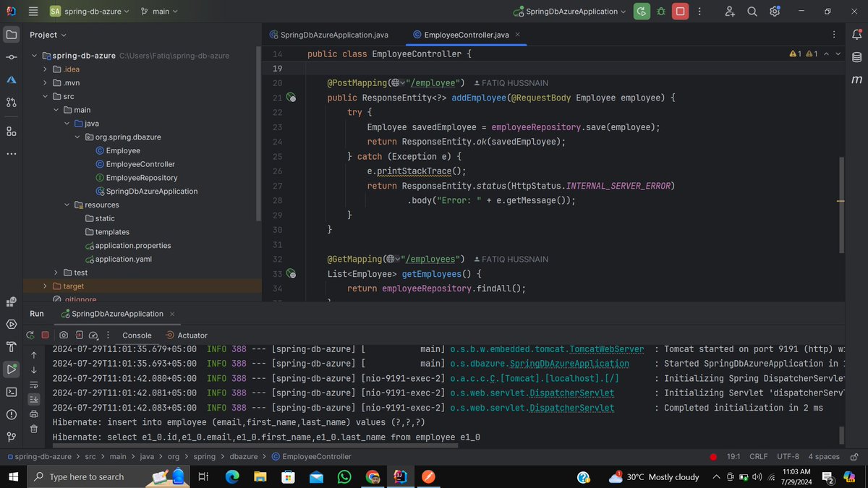Open Maven tool window
This screenshot has height=488, width=868.
pyautogui.click(x=856, y=80)
